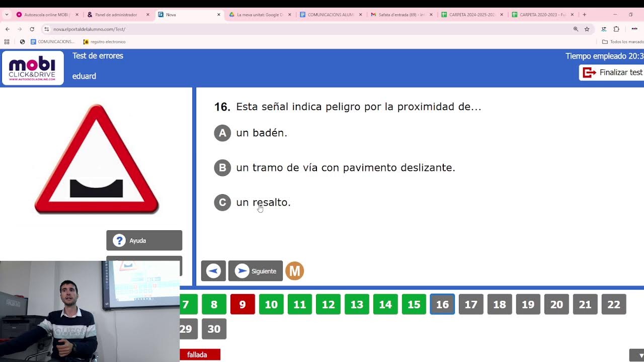Click browser back arrow
644x362 pixels.
click(8, 29)
